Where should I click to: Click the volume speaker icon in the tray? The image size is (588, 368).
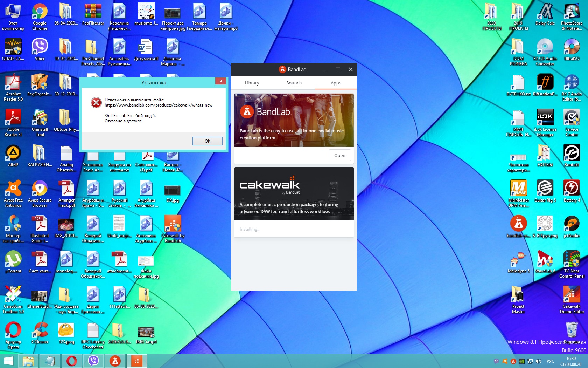[539, 361]
